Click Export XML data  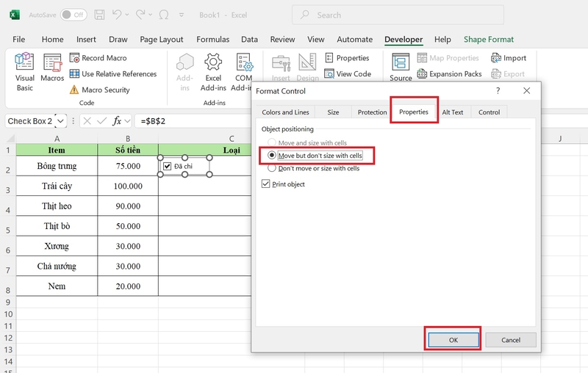508,73
